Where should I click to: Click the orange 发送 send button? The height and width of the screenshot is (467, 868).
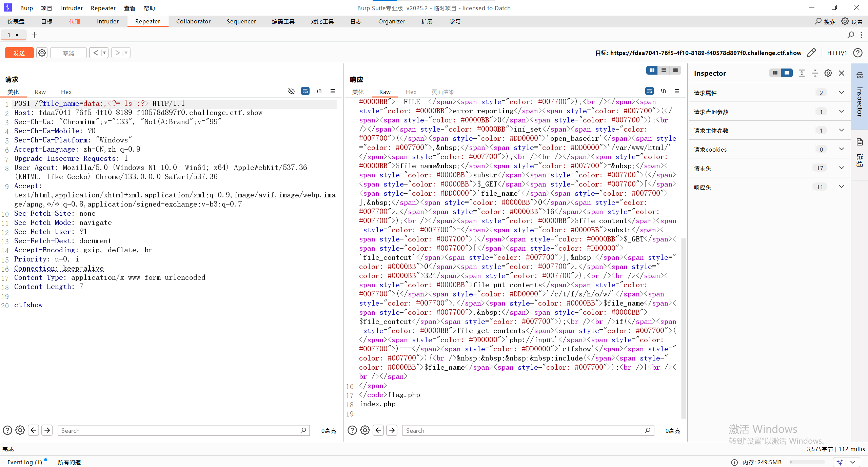click(x=19, y=53)
